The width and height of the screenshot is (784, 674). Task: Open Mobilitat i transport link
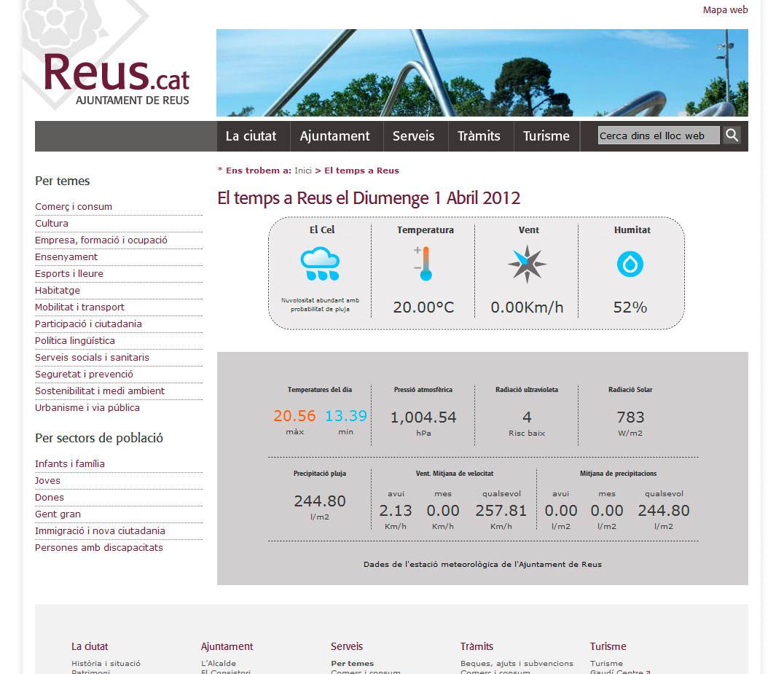(79, 307)
